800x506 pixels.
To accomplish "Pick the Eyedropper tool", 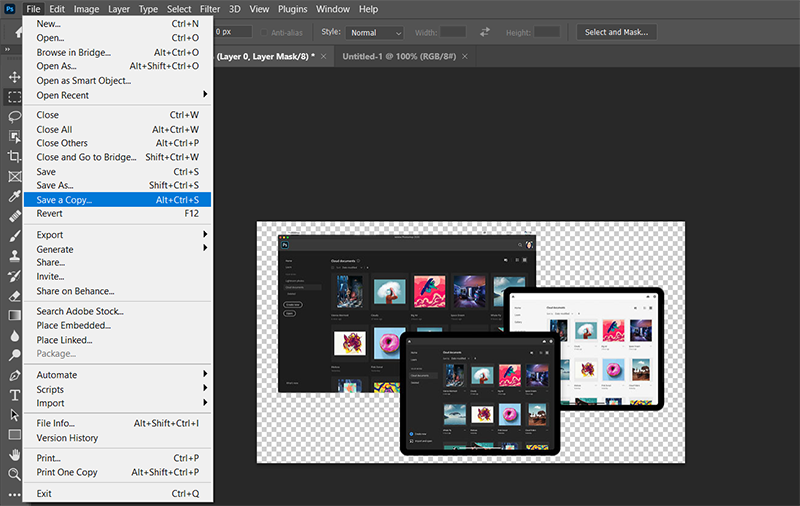I will point(14,196).
